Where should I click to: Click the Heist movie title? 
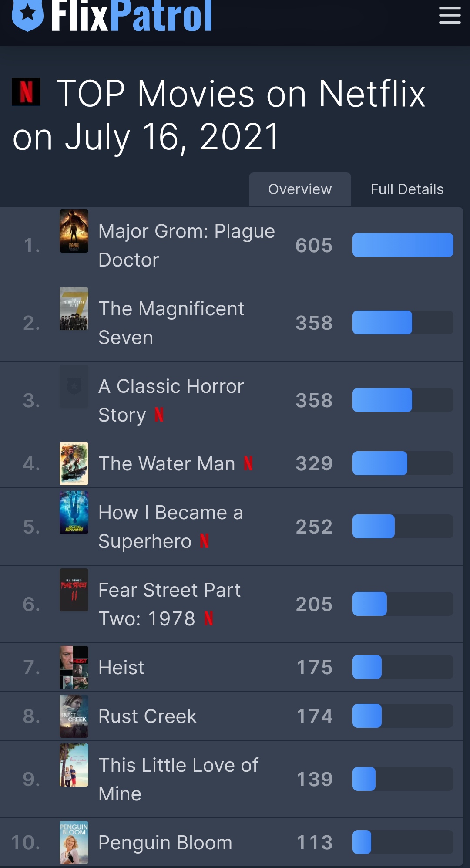tap(121, 667)
